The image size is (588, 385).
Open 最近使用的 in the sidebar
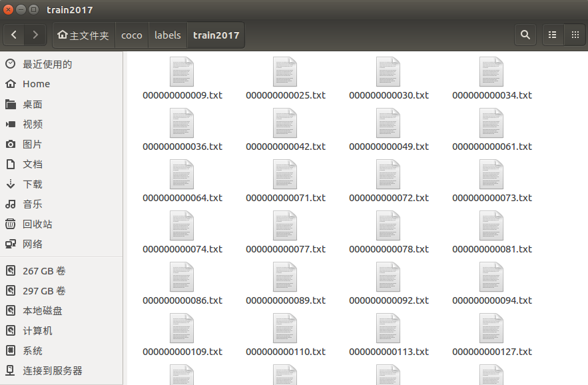[x=61, y=64]
